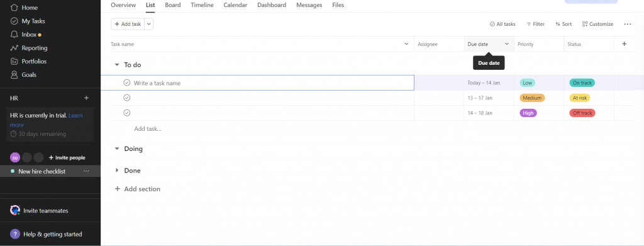
Task: Mark the 'Write a task name' task complete
Action: [127, 82]
